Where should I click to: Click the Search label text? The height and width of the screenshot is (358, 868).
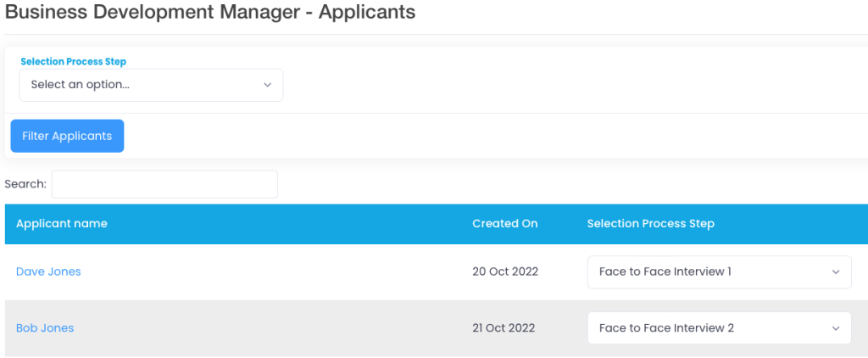point(25,184)
